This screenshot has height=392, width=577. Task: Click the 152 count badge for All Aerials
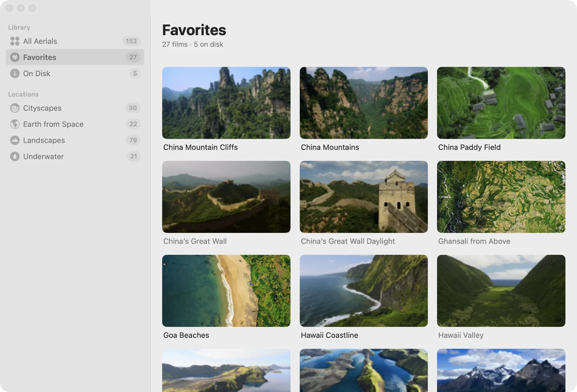coord(131,41)
